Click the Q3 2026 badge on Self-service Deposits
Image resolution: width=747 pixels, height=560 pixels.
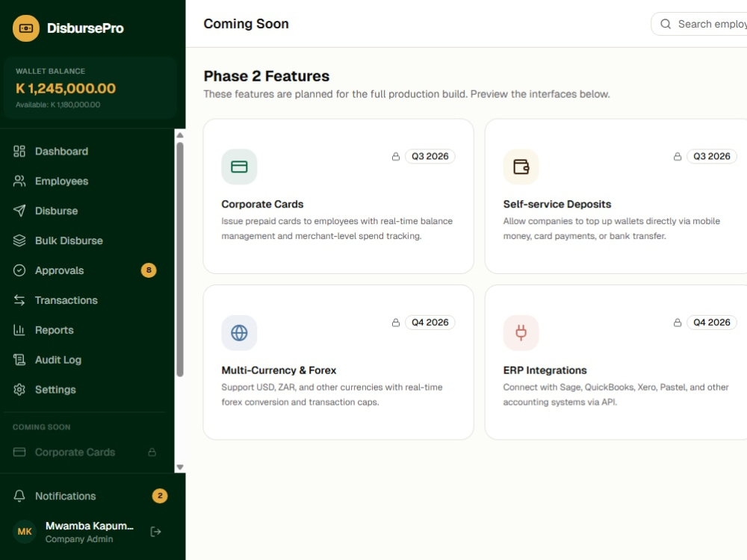point(711,156)
